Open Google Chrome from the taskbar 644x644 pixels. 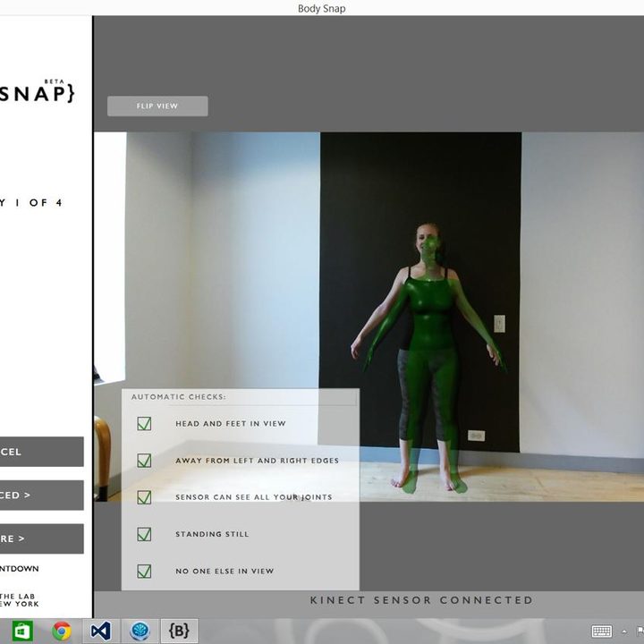(x=62, y=631)
